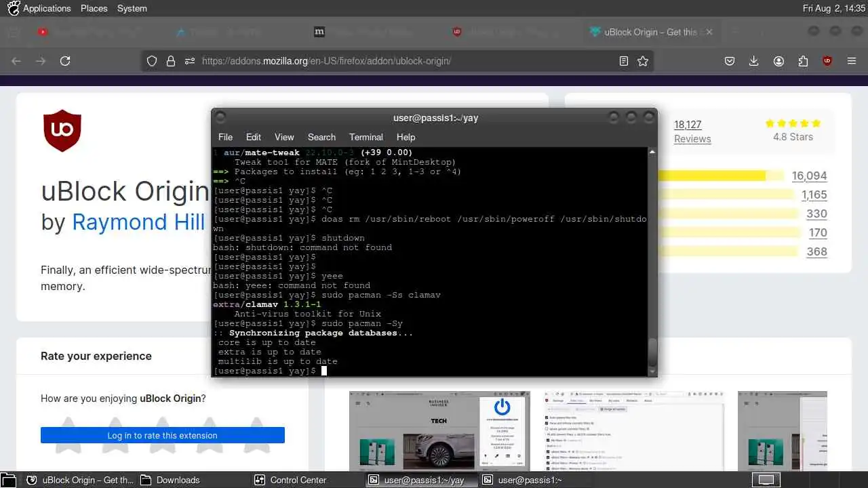868x488 pixels.
Task: Click the terminal scrollbar thumb
Action: click(x=652, y=352)
